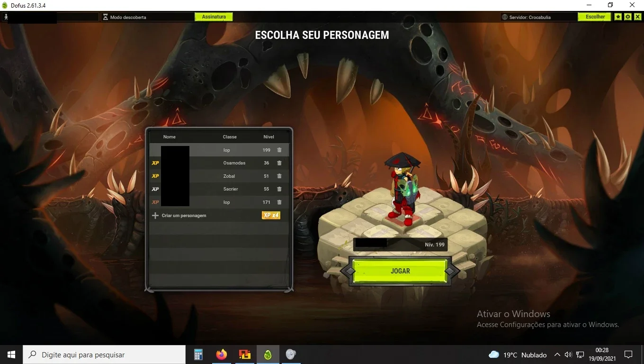644x364 pixels.
Task: Click Escolher to choose another server
Action: (595, 17)
